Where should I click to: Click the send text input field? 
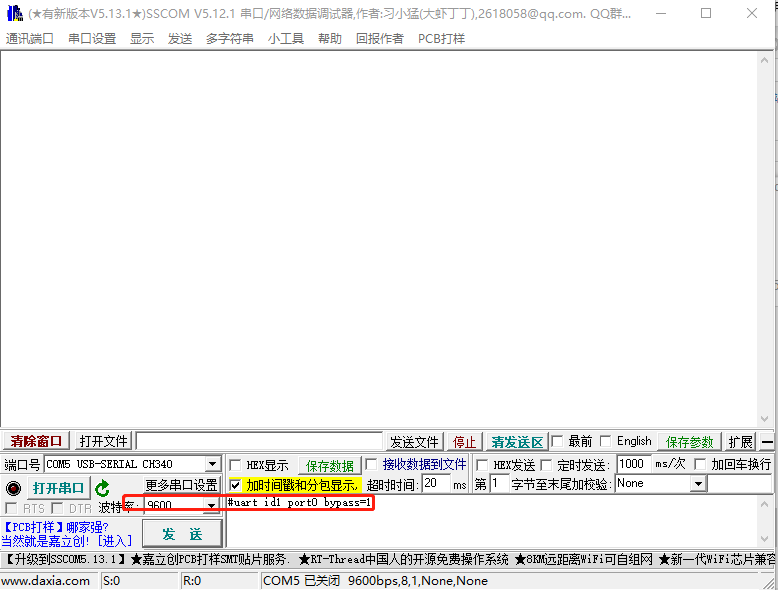tap(500, 520)
